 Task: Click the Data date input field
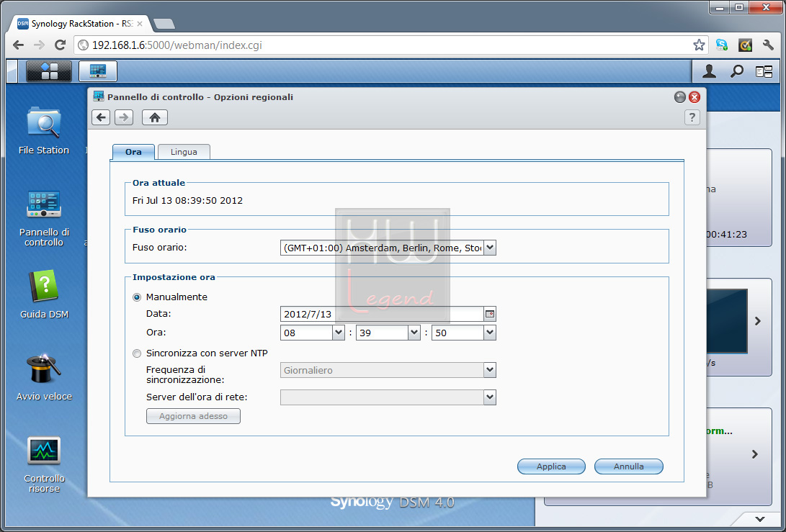point(382,314)
